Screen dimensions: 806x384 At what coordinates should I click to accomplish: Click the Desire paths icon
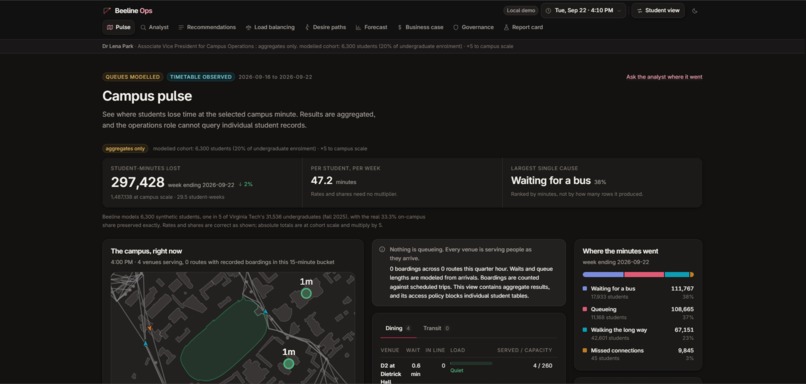[x=307, y=27]
